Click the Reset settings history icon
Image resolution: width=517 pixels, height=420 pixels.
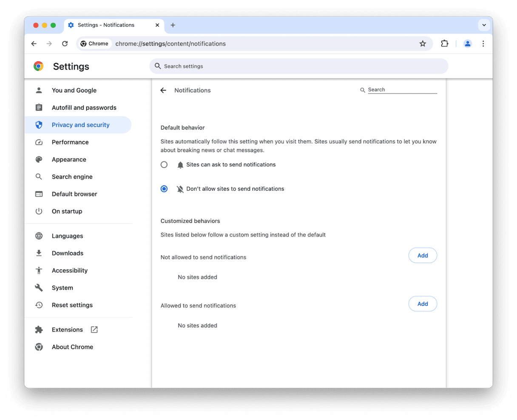pos(39,305)
